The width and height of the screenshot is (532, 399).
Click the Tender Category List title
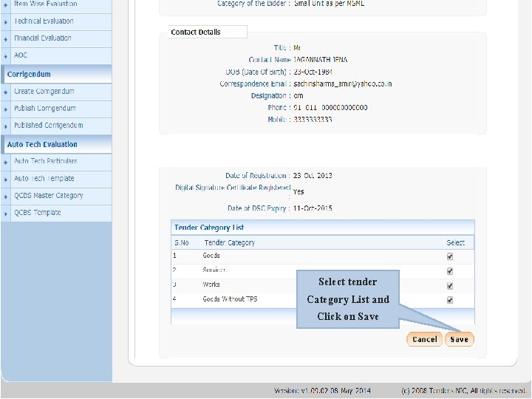209,228
